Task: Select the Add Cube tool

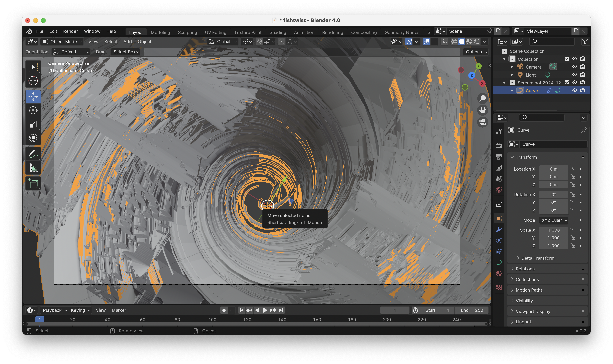Action: (x=33, y=183)
